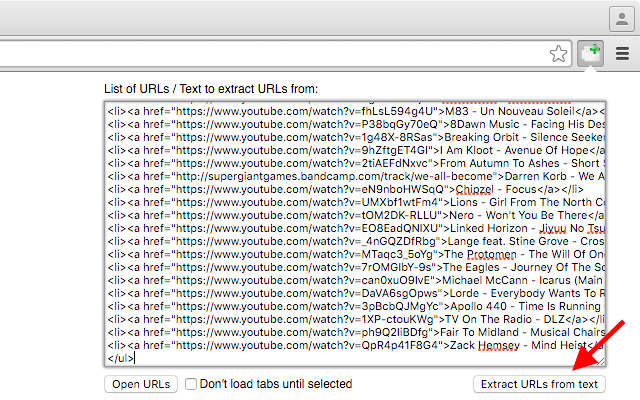Viewport: 640px width, 400px height.
Task: Click the resize grip corner of the text area
Action: (x=600, y=362)
